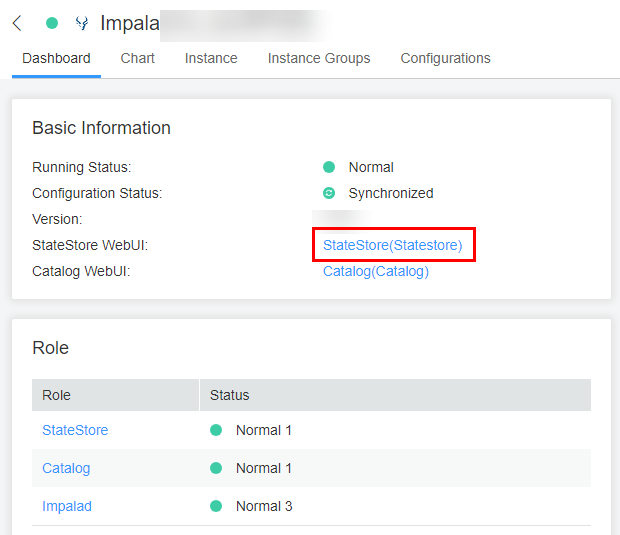Click 'Normal 1' in the StateStore row
The height and width of the screenshot is (535, 620).
point(264,430)
